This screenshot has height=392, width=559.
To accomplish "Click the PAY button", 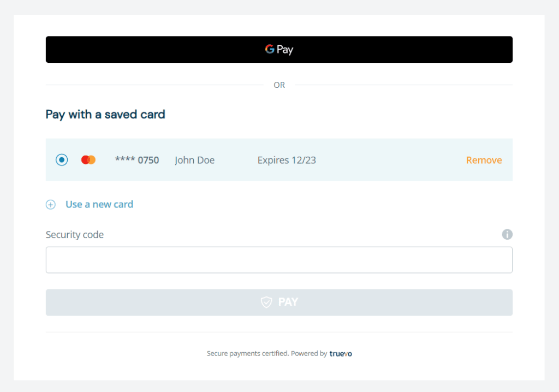I will [279, 302].
